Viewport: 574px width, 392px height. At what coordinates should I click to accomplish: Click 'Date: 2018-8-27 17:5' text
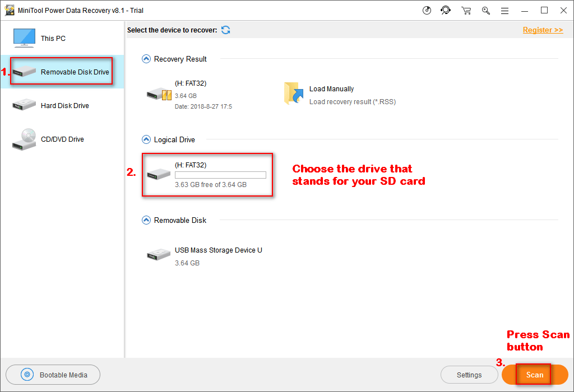coord(203,106)
